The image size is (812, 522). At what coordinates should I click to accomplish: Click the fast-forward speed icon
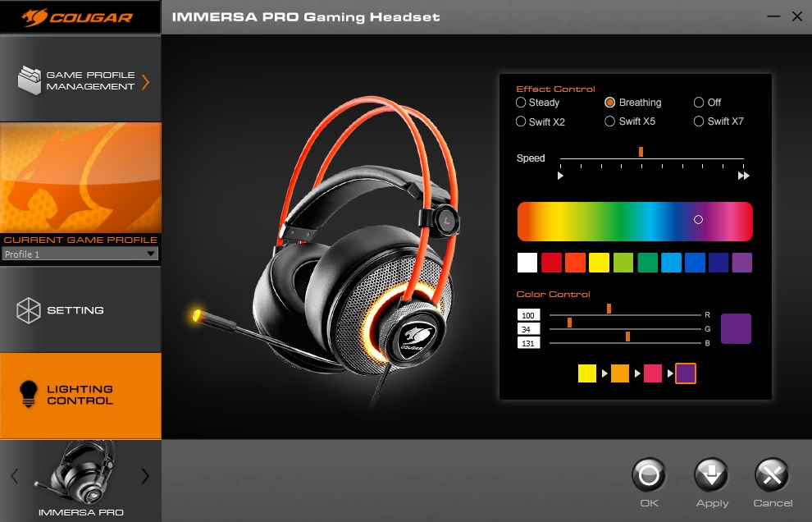744,176
